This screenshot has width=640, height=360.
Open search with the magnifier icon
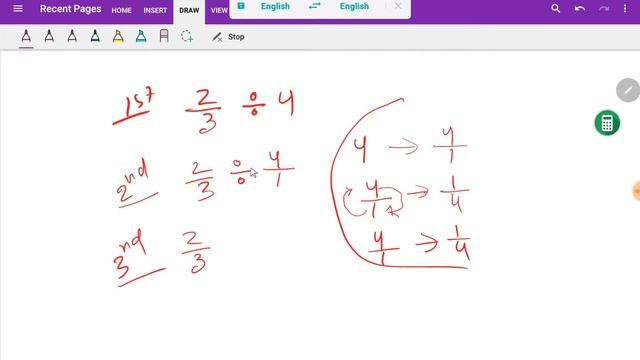pos(556,9)
